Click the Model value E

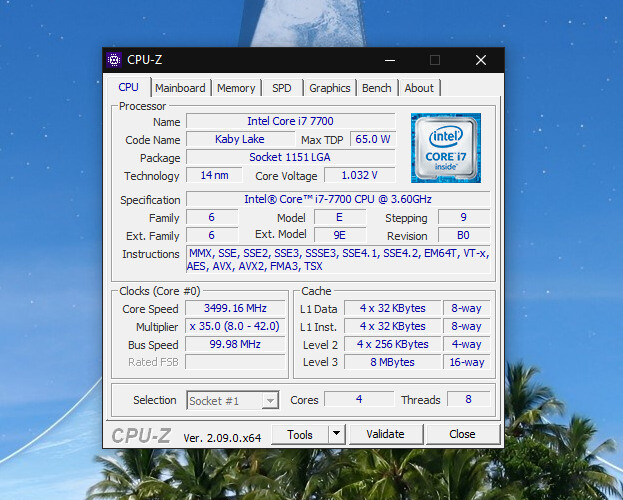340,217
